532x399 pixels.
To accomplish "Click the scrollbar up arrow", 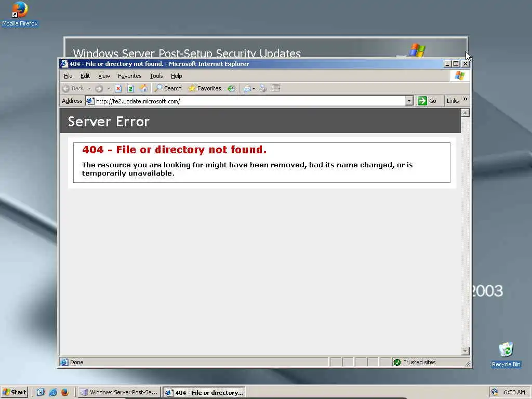I will coord(465,113).
